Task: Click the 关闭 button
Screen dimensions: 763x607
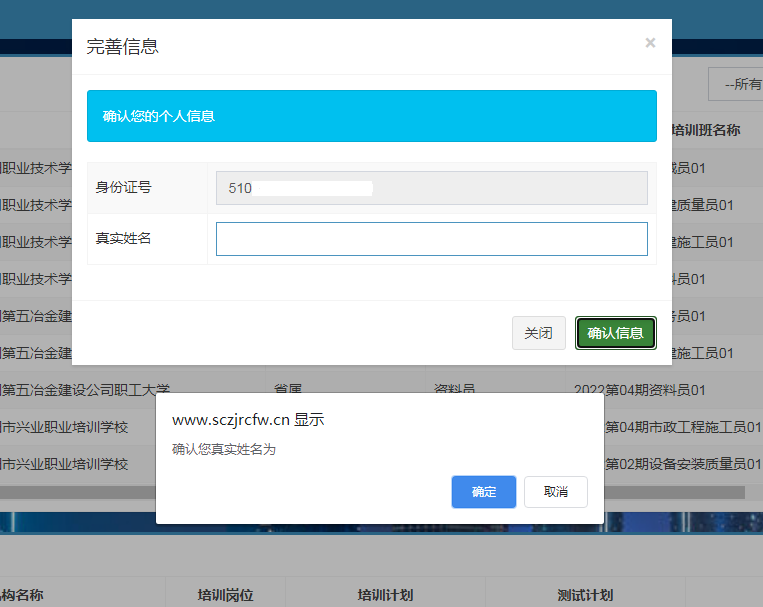Action: click(539, 333)
